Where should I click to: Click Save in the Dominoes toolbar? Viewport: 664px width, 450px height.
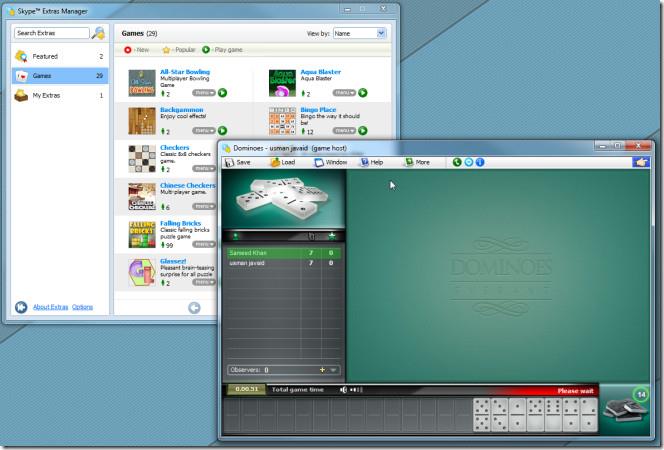(238, 162)
